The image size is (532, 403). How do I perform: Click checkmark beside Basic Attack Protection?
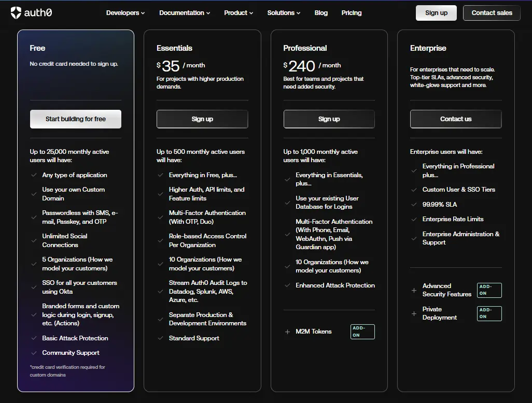point(34,338)
